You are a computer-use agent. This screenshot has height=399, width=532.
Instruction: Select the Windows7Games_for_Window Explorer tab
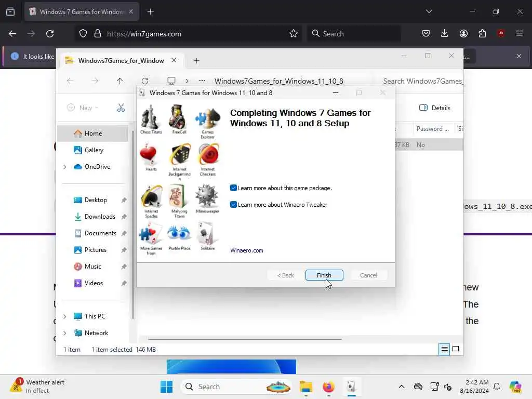[122, 60]
